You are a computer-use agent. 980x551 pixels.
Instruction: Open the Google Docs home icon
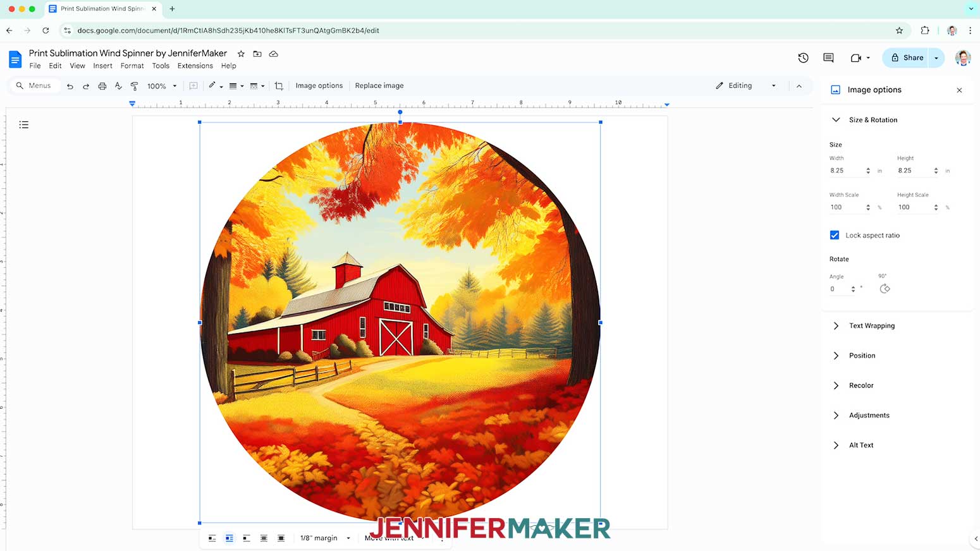tap(15, 59)
